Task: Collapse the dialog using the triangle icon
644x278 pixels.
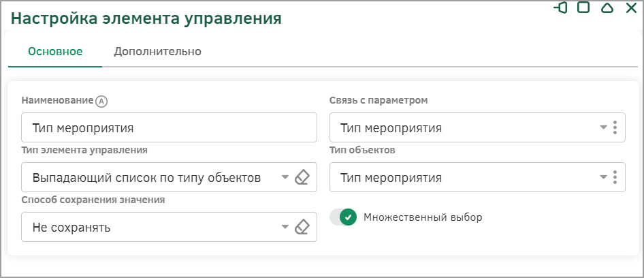Action: pyautogui.click(x=607, y=7)
